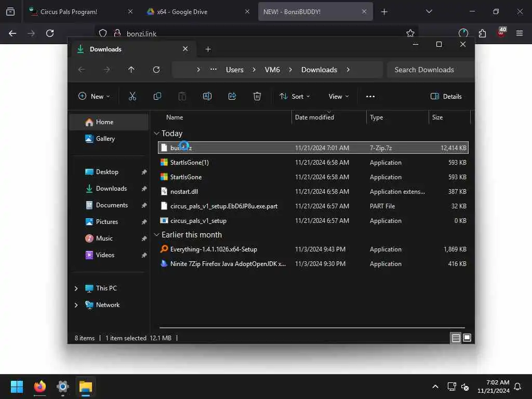Go up one folder with the Up arrow
The image size is (532, 399).
(131, 70)
